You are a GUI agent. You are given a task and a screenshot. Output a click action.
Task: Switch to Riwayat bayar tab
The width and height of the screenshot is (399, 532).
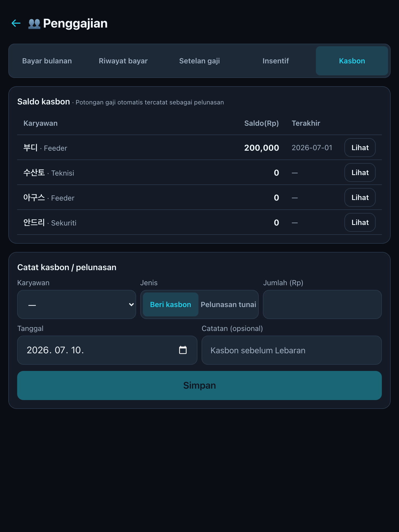pyautogui.click(x=123, y=61)
